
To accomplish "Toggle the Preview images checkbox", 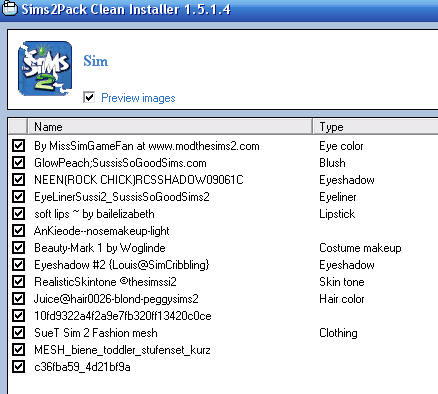I will tap(89, 97).
